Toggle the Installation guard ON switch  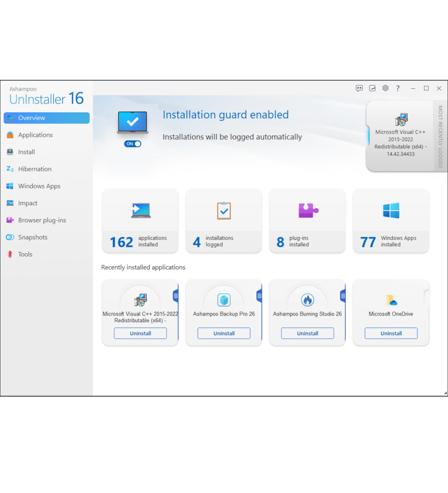coord(133,144)
